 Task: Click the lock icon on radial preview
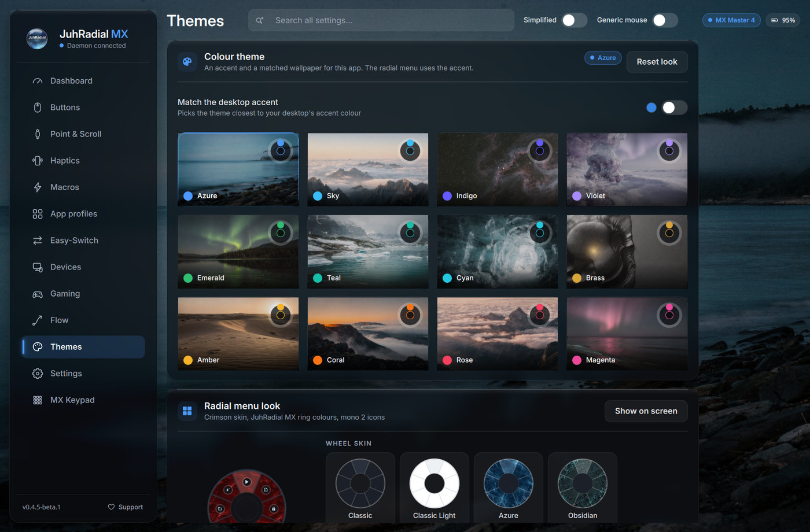(x=274, y=509)
